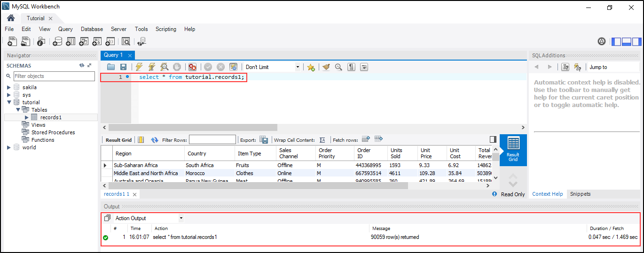Open the Database menu
The height and width of the screenshot is (253, 644).
tap(92, 29)
